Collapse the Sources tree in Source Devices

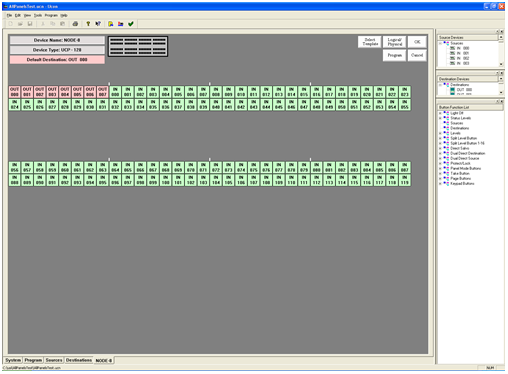pos(440,43)
